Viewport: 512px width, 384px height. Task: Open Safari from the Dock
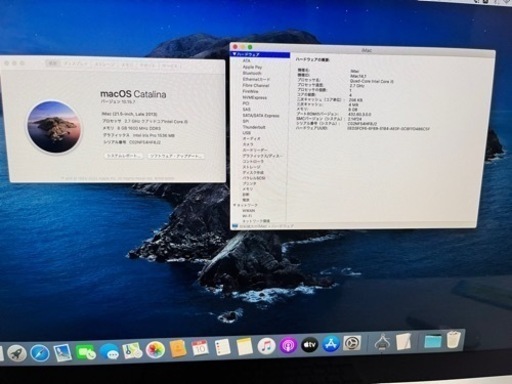40,353
